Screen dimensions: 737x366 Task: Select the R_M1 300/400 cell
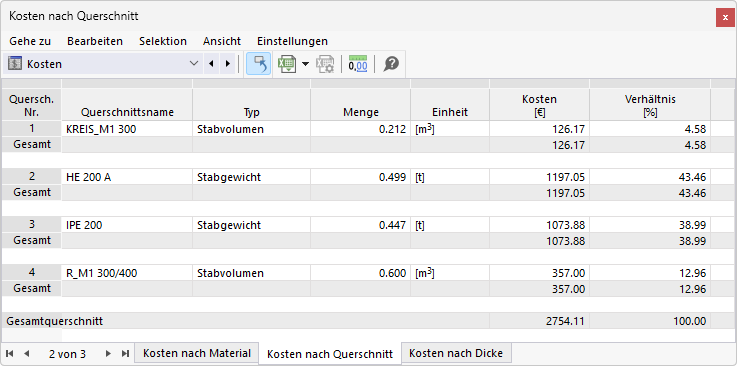click(127, 273)
